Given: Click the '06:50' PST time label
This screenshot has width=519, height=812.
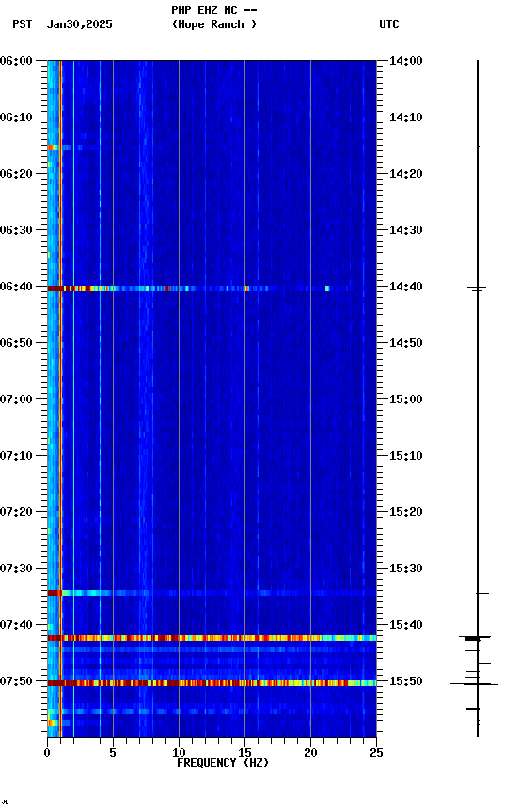Looking at the screenshot, I should 16,343.
